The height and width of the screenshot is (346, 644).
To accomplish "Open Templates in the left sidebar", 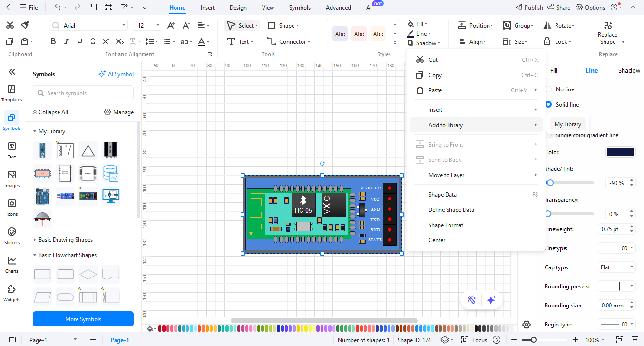I will click(x=12, y=93).
